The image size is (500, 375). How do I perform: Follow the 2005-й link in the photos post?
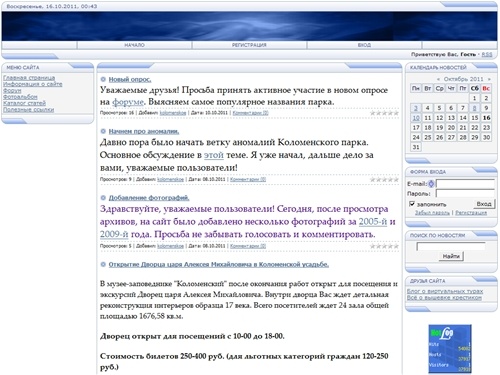point(373,222)
